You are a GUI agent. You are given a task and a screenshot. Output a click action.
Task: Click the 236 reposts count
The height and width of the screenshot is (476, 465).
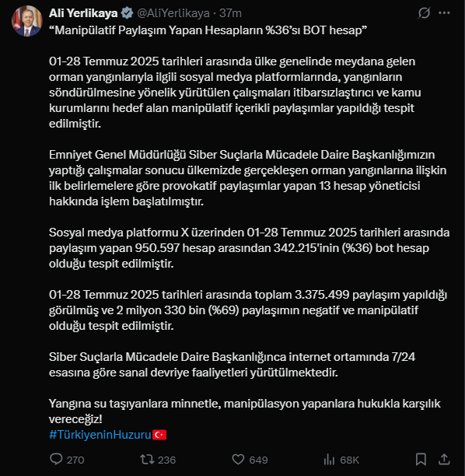166,460
